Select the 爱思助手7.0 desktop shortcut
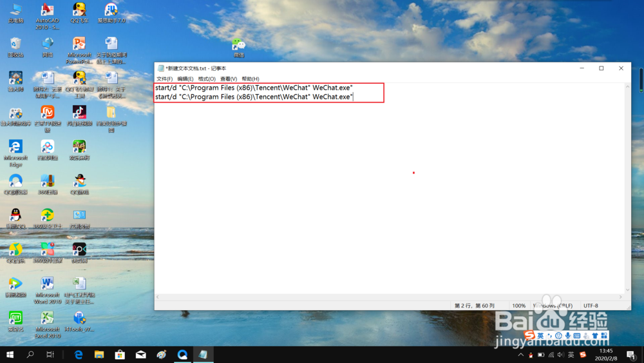This screenshot has width=644, height=363. point(111,12)
